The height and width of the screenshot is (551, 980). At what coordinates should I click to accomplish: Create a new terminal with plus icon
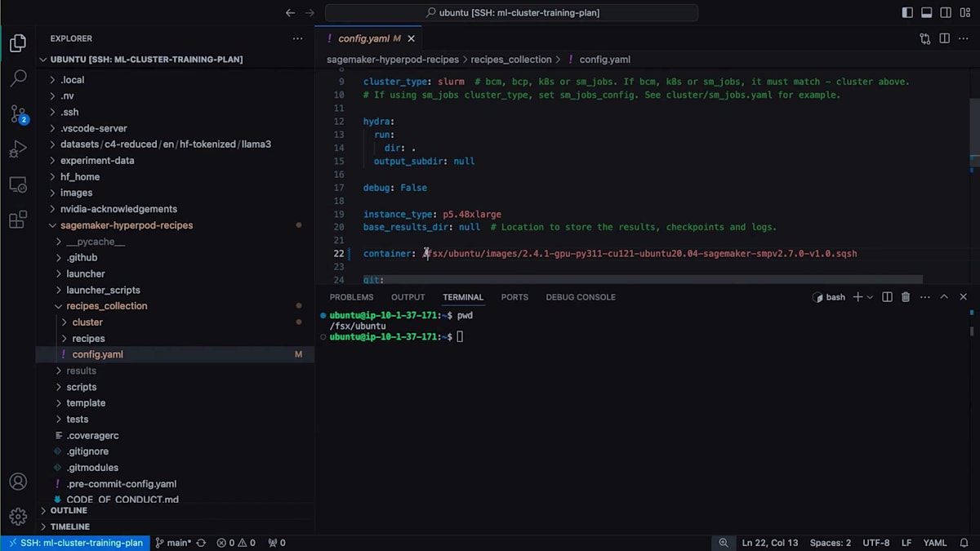(x=857, y=297)
